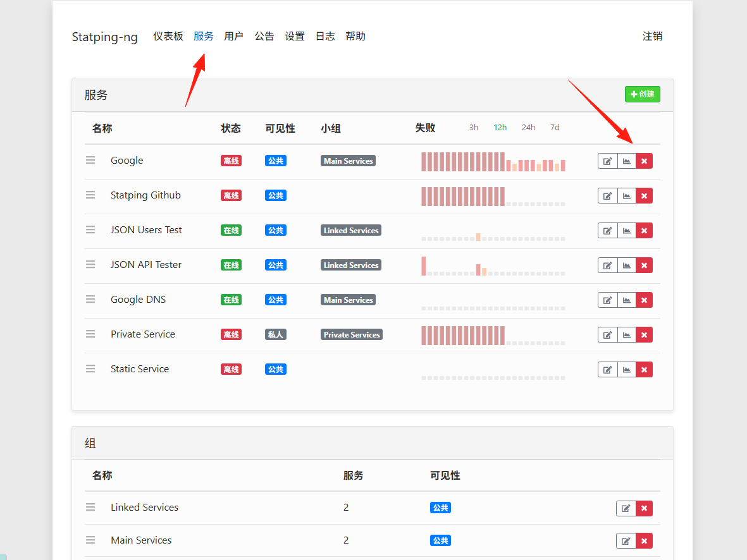Image resolution: width=747 pixels, height=560 pixels.
Task: Select the 3h failure time range
Action: (x=474, y=128)
